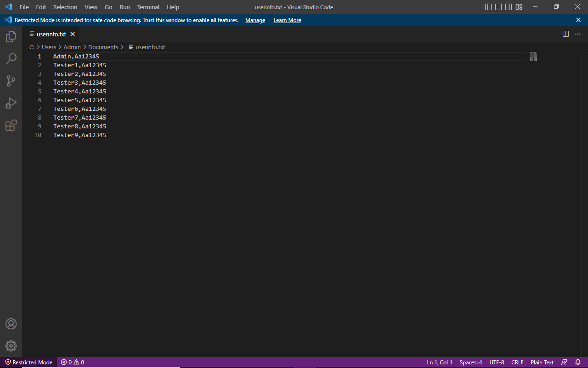The width and height of the screenshot is (588, 368).
Task: Click the feedback icon in status bar
Action: point(565,362)
